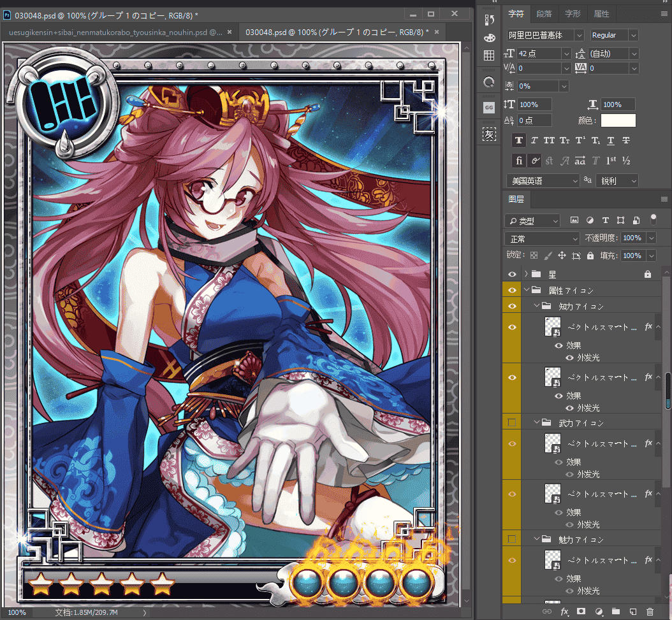
Task: Click the text color swatch
Action: click(618, 120)
